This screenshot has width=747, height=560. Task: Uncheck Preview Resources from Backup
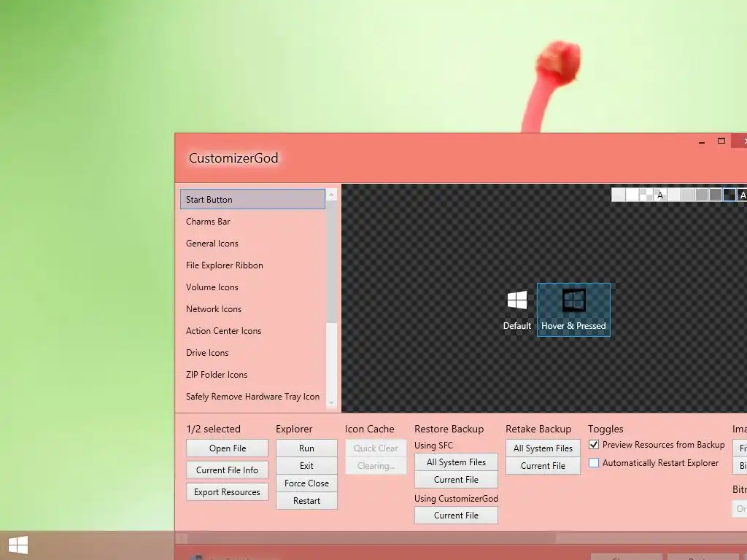pos(594,445)
